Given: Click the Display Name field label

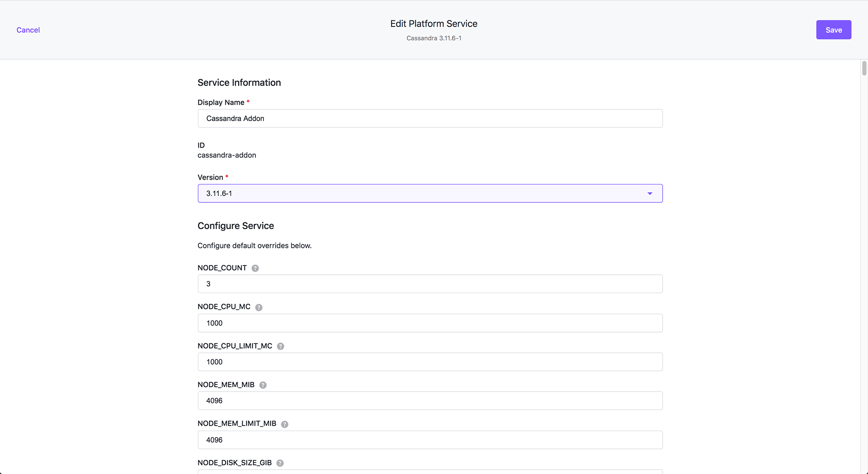Looking at the screenshot, I should tap(221, 102).
